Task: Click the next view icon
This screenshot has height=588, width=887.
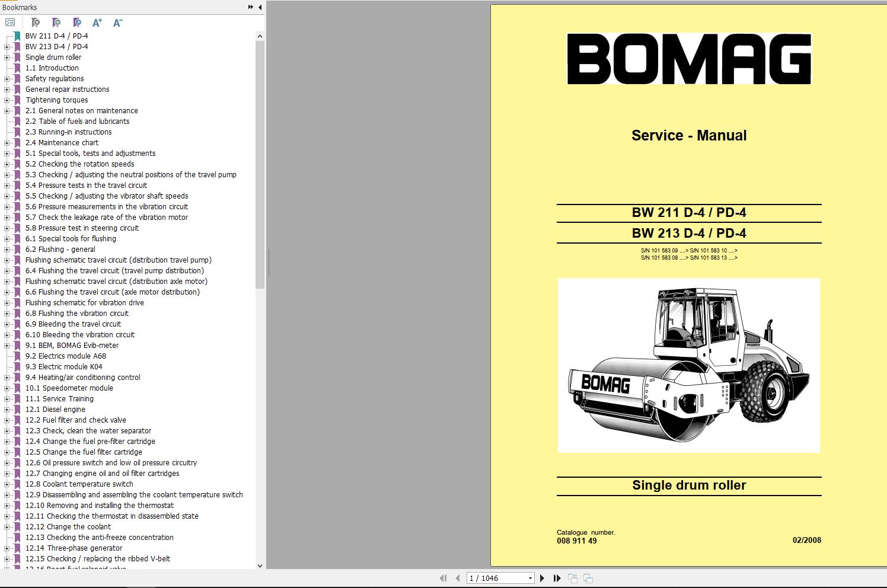Action: point(587,578)
